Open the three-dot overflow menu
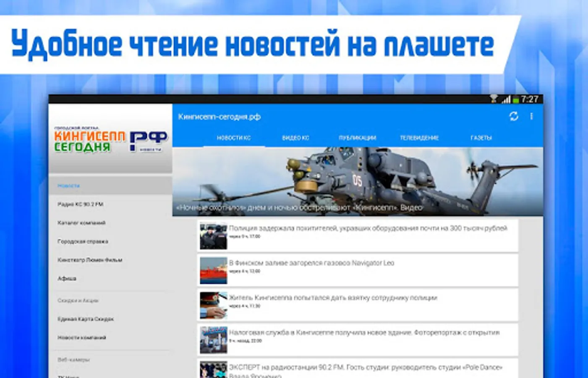588x378 pixels. click(531, 116)
